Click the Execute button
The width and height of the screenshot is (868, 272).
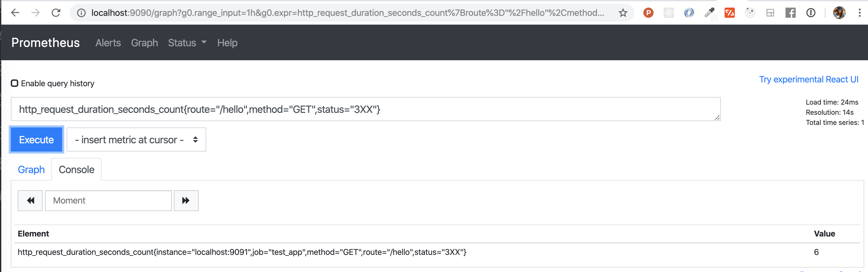pos(36,140)
